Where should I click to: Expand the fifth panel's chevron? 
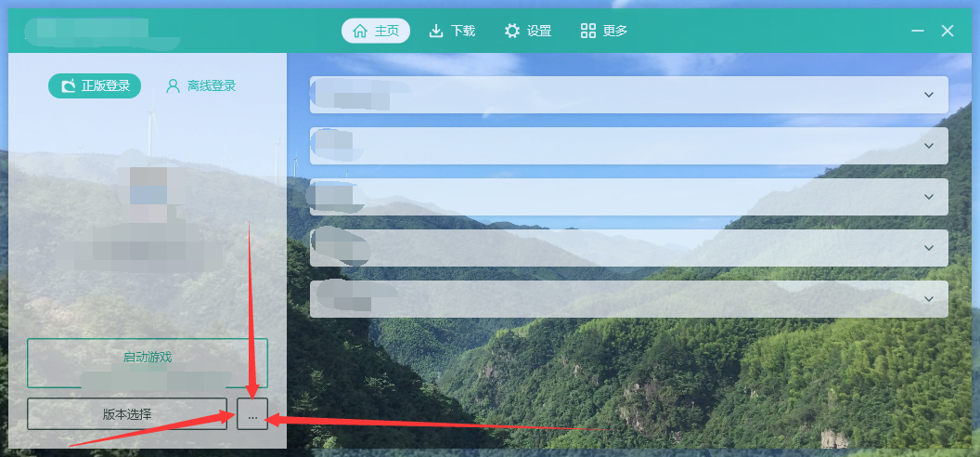929,299
